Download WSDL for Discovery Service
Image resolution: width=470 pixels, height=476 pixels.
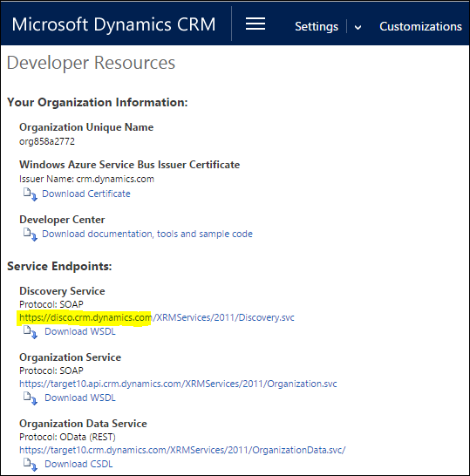coord(80,331)
